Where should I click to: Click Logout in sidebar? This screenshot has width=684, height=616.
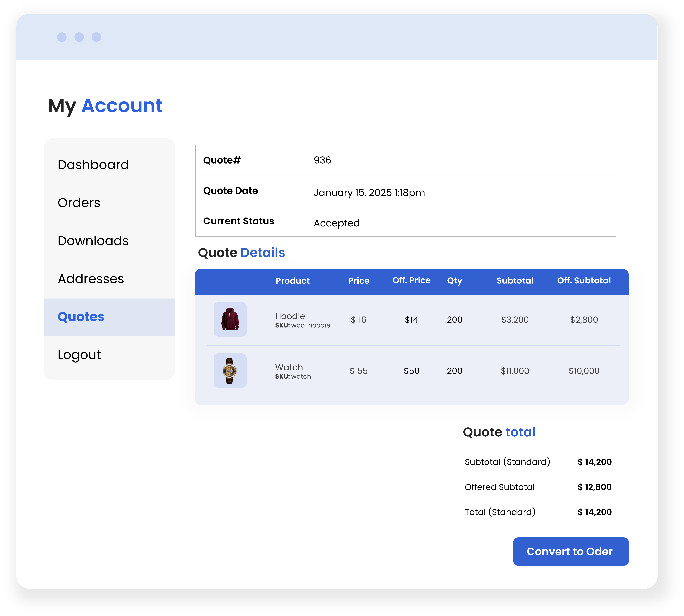pyautogui.click(x=79, y=355)
